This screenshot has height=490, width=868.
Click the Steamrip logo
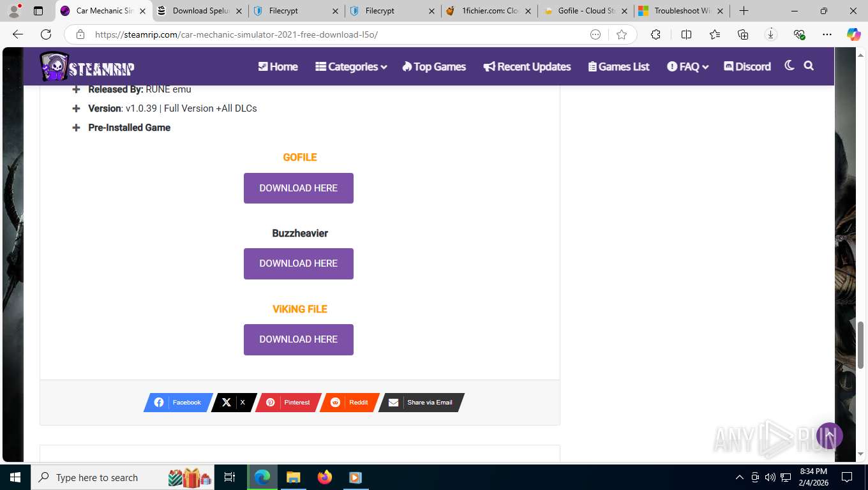pyautogui.click(x=87, y=66)
